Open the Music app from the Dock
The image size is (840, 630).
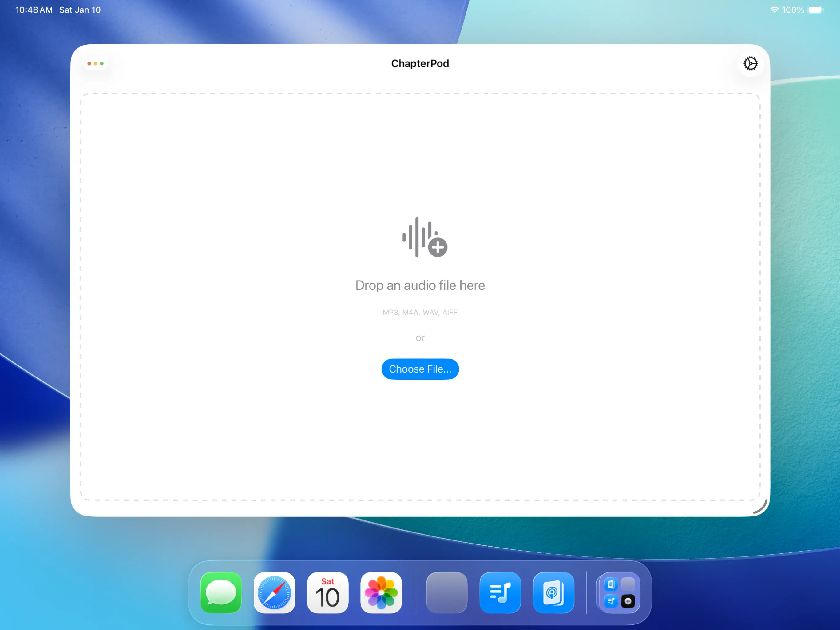(500, 593)
